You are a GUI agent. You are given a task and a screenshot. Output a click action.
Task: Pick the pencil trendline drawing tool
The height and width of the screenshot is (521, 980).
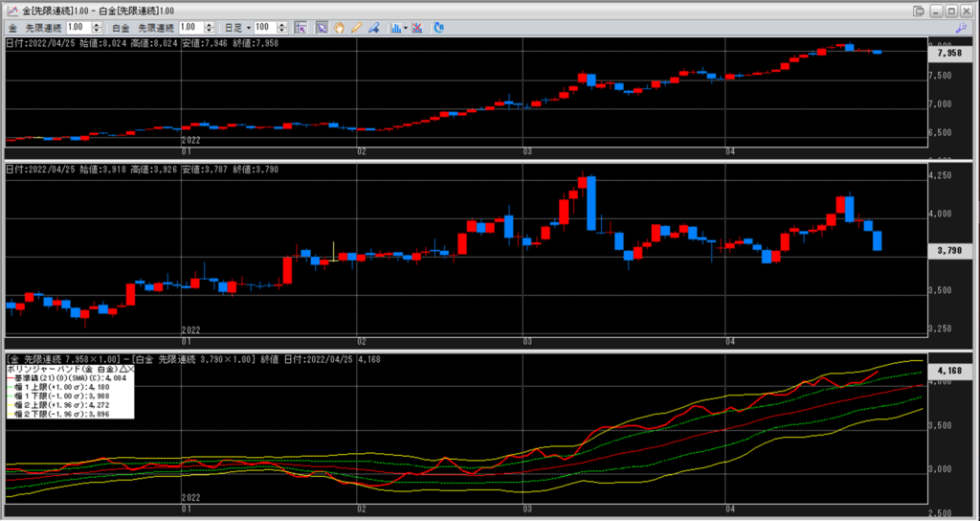(356, 28)
